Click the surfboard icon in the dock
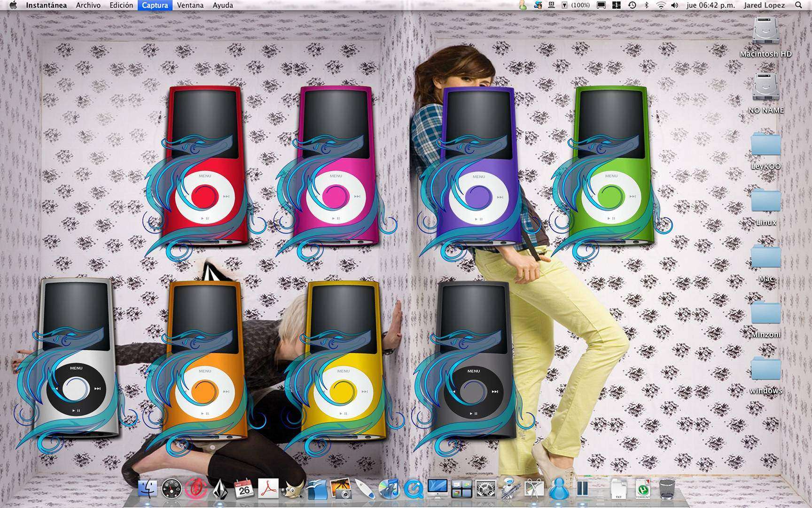This screenshot has height=508, width=812. [365, 489]
